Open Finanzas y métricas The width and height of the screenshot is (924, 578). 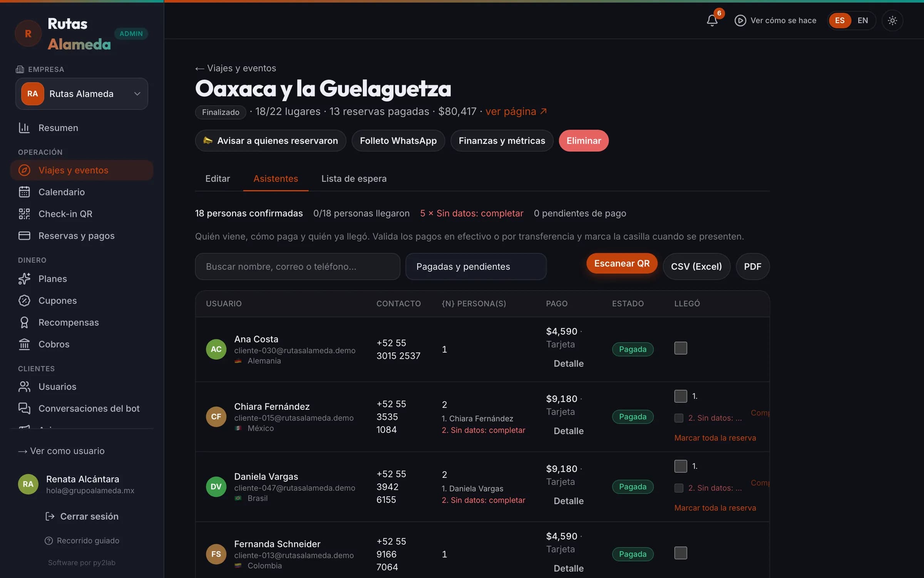click(502, 141)
